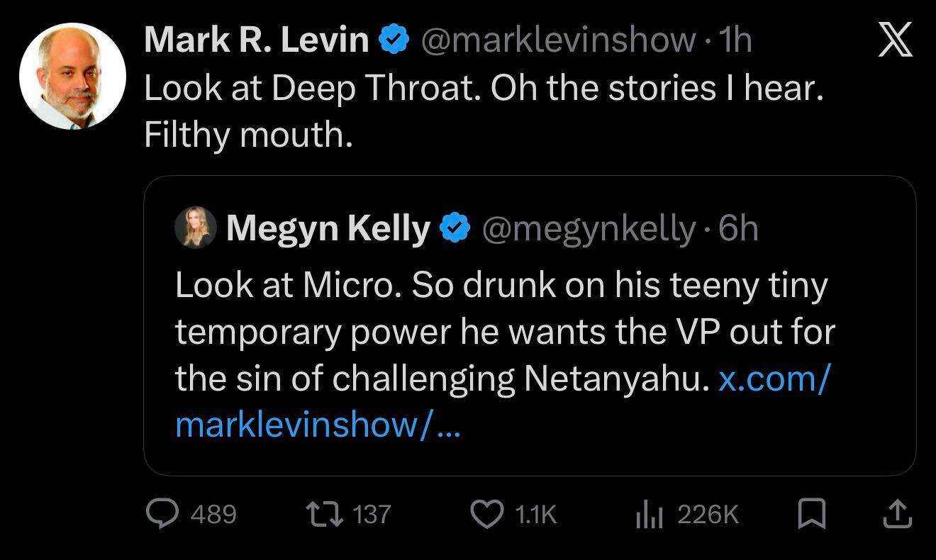Repost this tweet using the retweet icon

(x=323, y=514)
